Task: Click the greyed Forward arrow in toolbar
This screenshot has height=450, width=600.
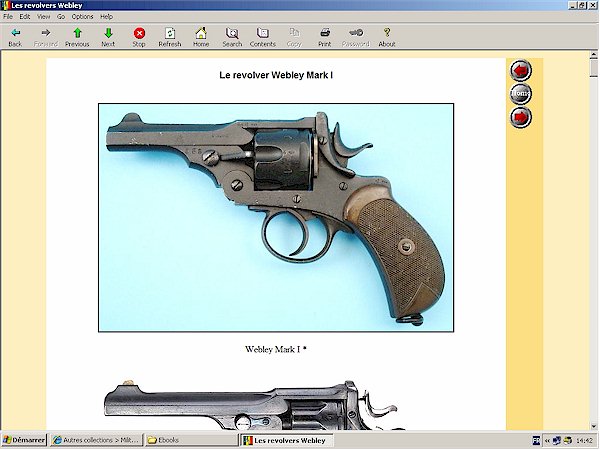Action: tap(46, 37)
